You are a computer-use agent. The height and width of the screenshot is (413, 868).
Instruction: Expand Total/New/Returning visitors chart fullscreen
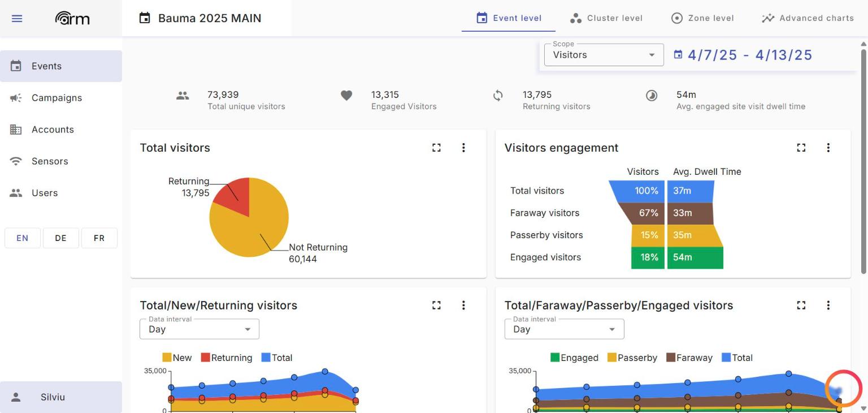[x=436, y=305]
